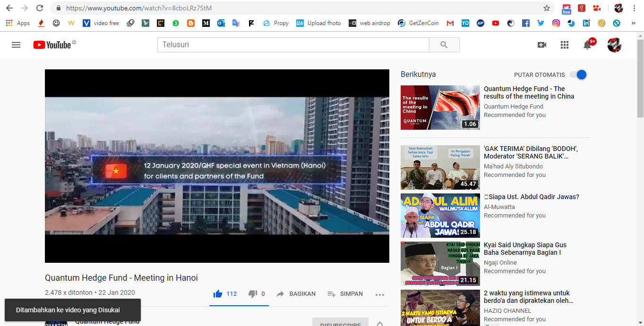Image resolution: width=644 pixels, height=326 pixels.
Task: Open the web airdrop bookmark
Action: tap(369, 23)
